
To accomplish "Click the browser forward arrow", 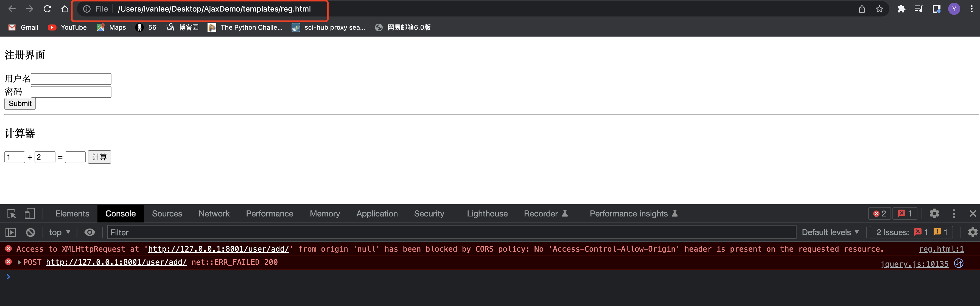I will click(29, 9).
